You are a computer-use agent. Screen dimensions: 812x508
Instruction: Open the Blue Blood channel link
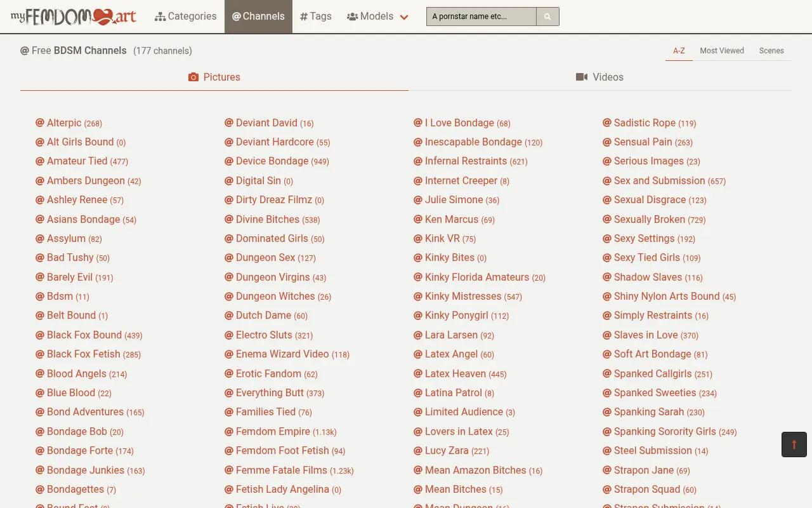74,393
